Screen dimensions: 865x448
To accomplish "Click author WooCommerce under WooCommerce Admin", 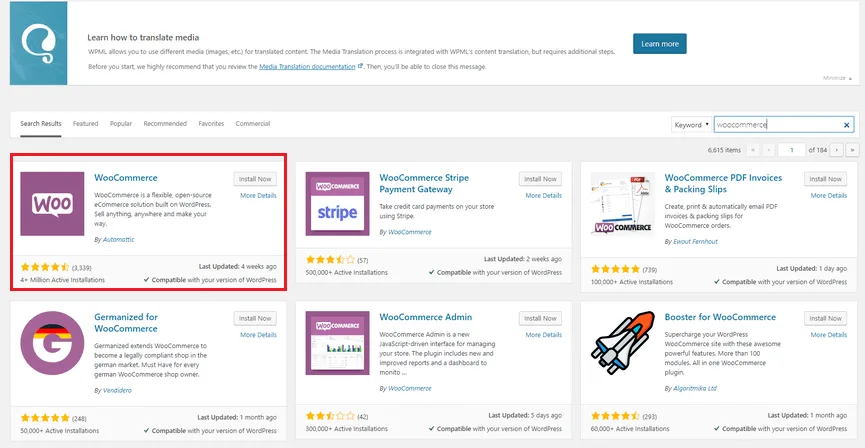I will [409, 388].
